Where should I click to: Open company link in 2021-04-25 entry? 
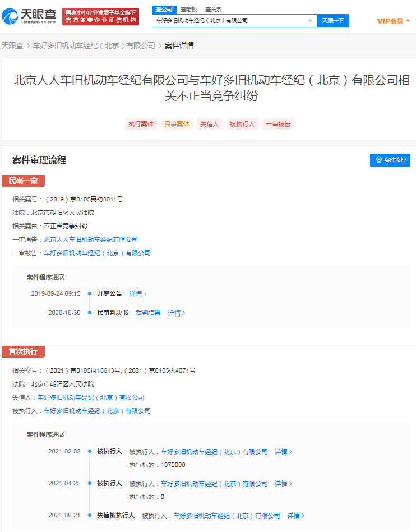click(x=214, y=484)
